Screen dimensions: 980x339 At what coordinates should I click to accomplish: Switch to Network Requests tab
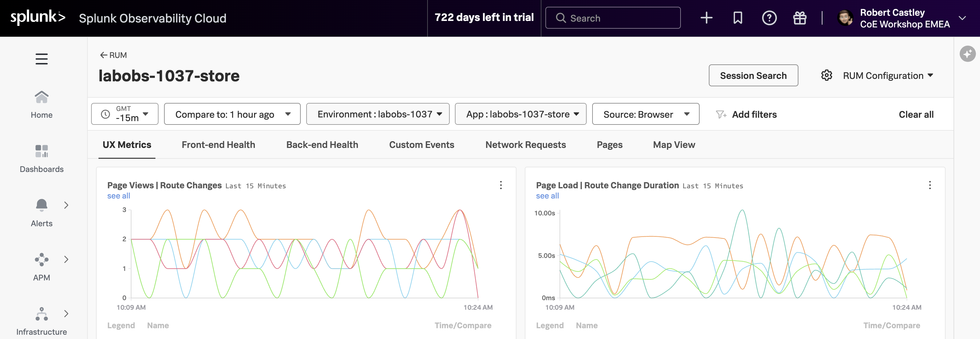pyautogui.click(x=525, y=145)
